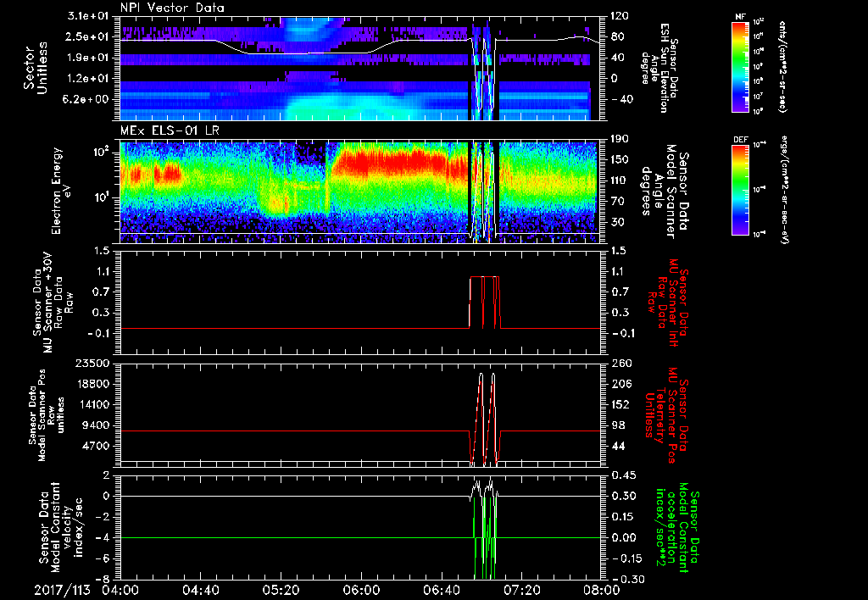Screen dimensions: 868x600
Task: Select the 08:00 time axis tick label
Action: pyautogui.click(x=600, y=589)
